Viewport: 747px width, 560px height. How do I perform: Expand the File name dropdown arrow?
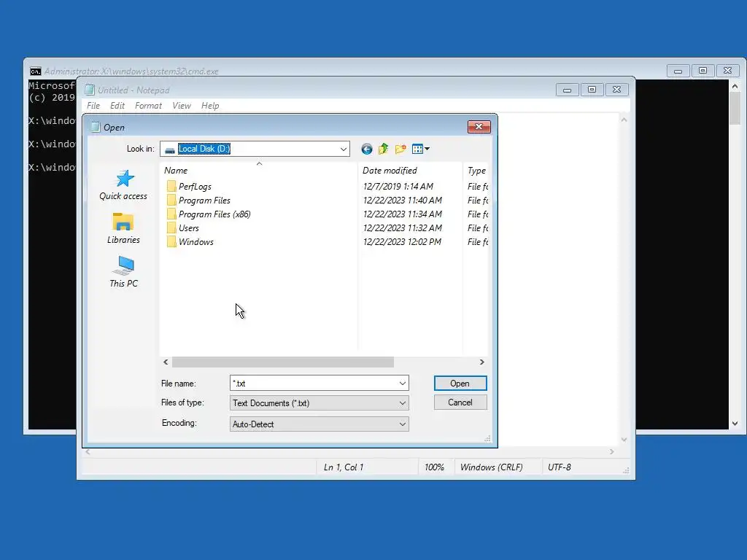pos(403,384)
